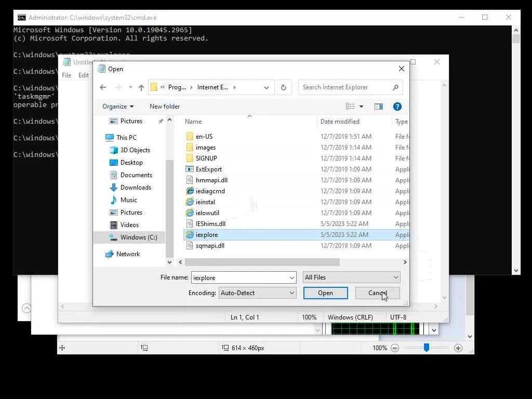Viewport: 532px width, 399px height.
Task: Open the Organize menu
Action: tap(118, 107)
